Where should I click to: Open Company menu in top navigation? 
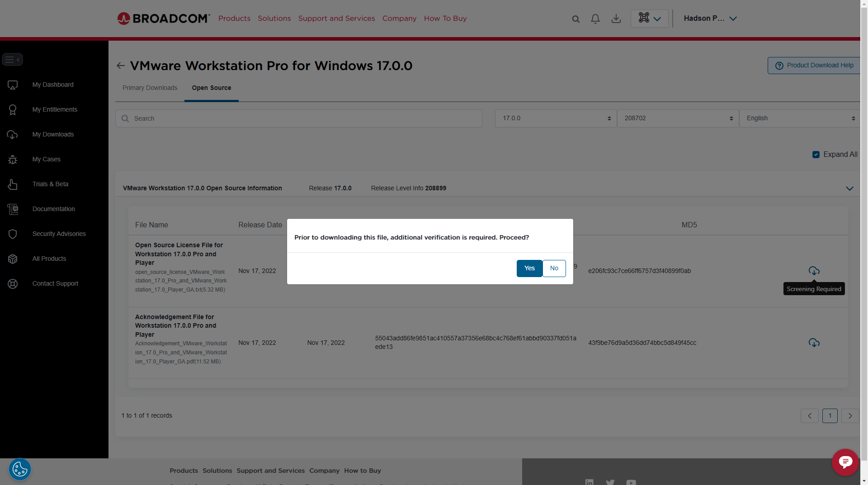tap(399, 19)
